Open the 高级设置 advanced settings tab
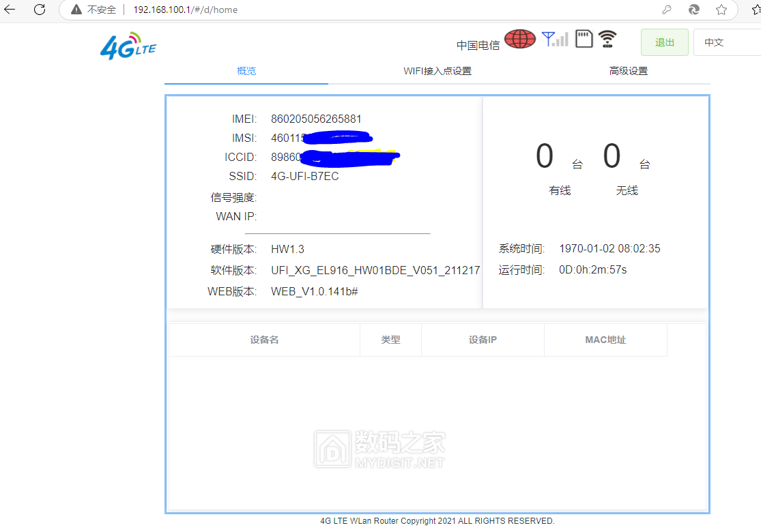 628,71
